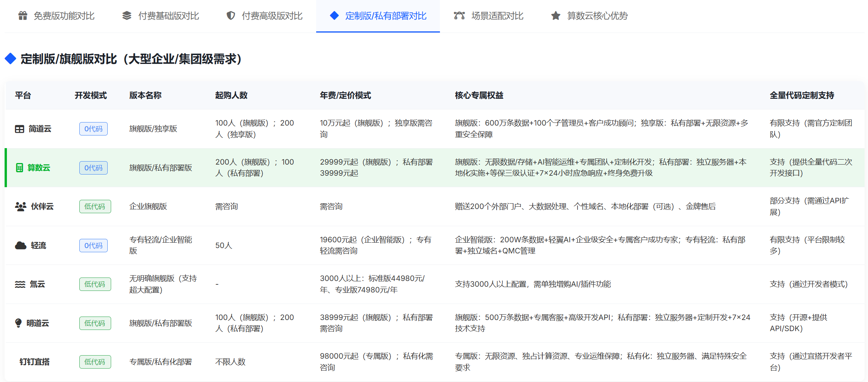Click the table icon beside 简道云
Image resolution: width=868 pixels, height=382 pixels.
click(x=20, y=129)
